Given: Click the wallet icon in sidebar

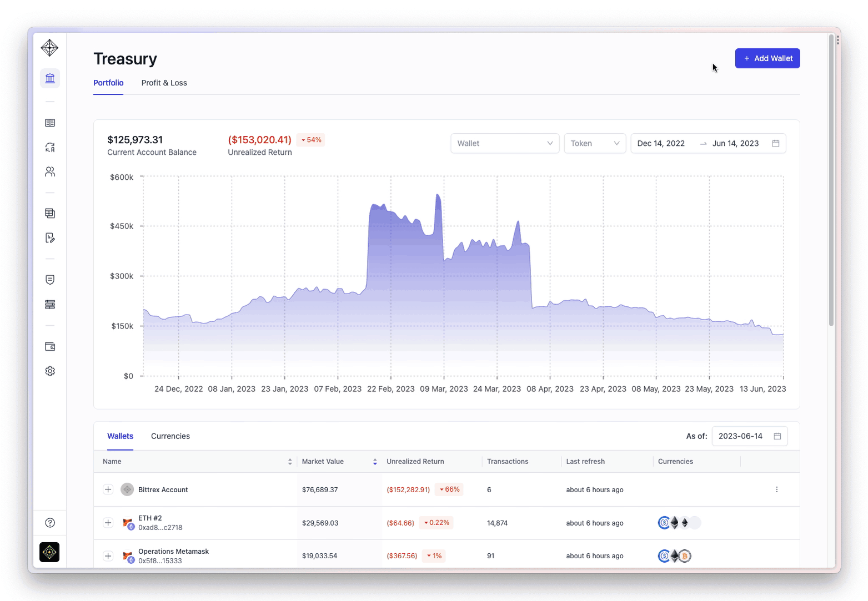Looking at the screenshot, I should point(50,347).
